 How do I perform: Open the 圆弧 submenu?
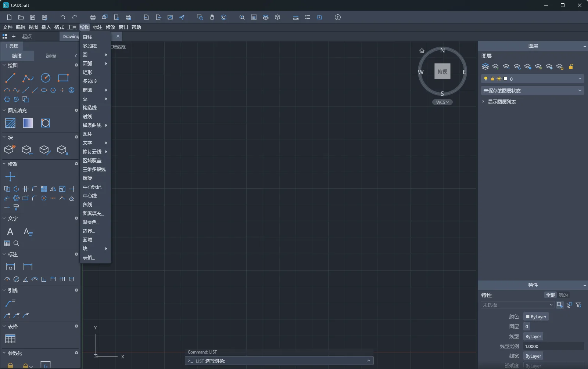[x=95, y=64]
